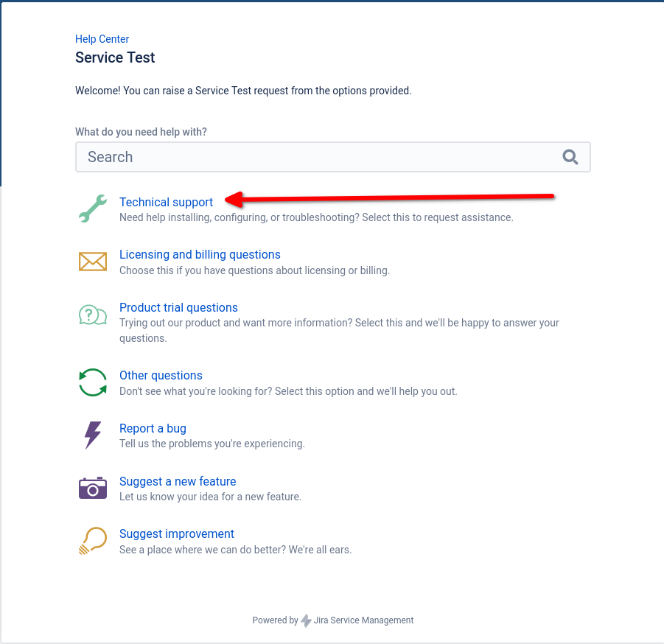Open the Report a bug link

[x=153, y=428]
